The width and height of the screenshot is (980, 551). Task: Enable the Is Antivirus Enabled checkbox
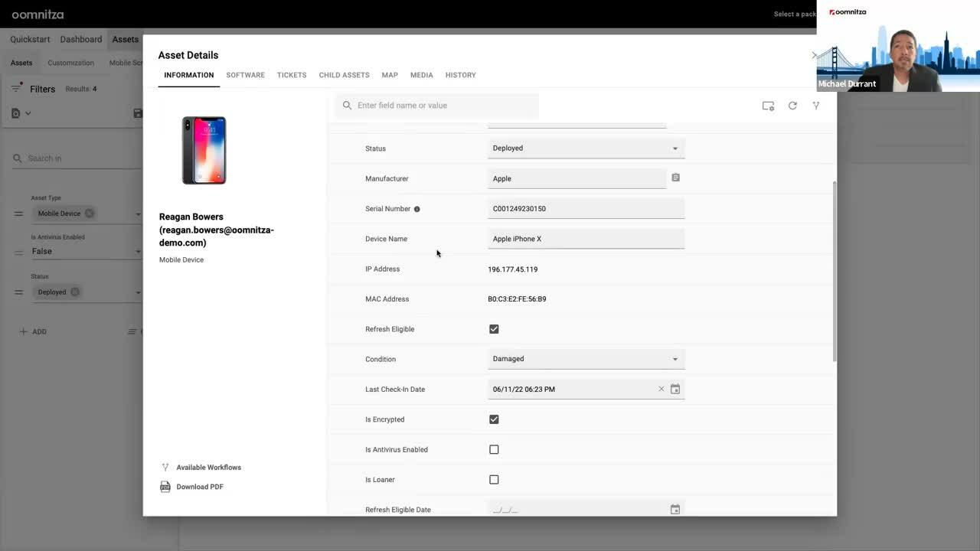click(x=494, y=449)
